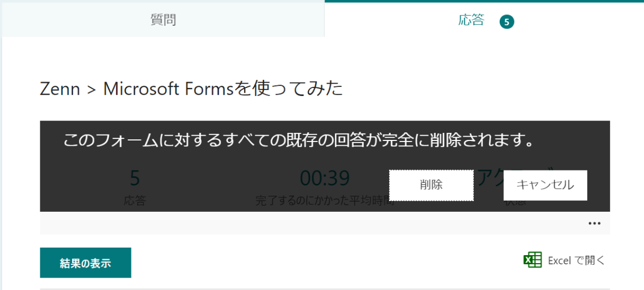
Task: Switch to the 質問 tab
Action: click(163, 20)
